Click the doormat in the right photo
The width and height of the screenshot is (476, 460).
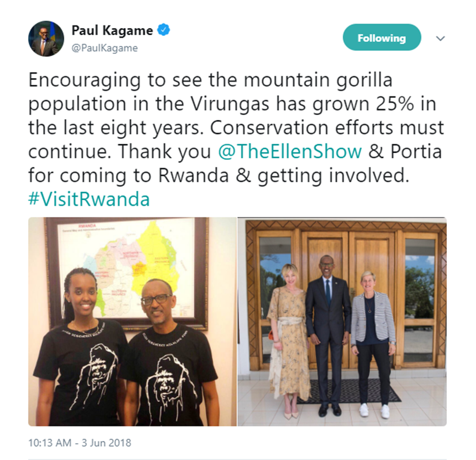349,391
